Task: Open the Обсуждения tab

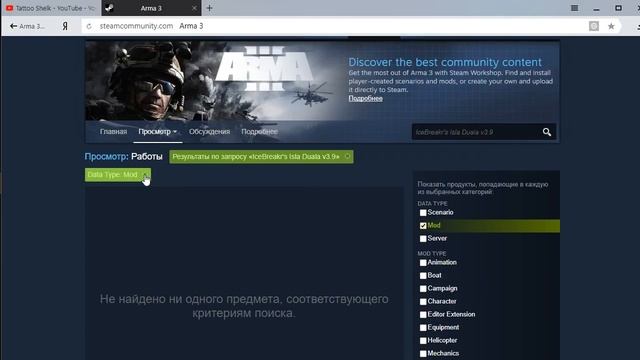Action: click(209, 131)
